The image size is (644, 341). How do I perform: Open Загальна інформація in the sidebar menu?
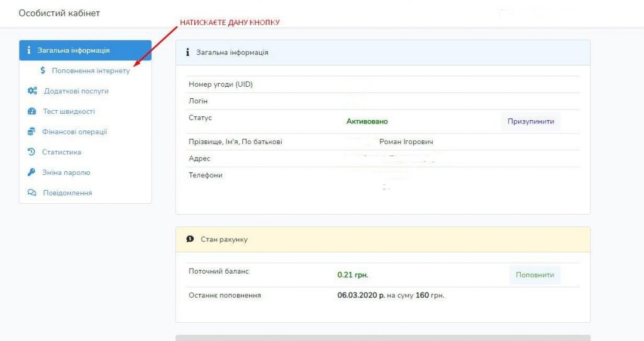click(x=86, y=50)
